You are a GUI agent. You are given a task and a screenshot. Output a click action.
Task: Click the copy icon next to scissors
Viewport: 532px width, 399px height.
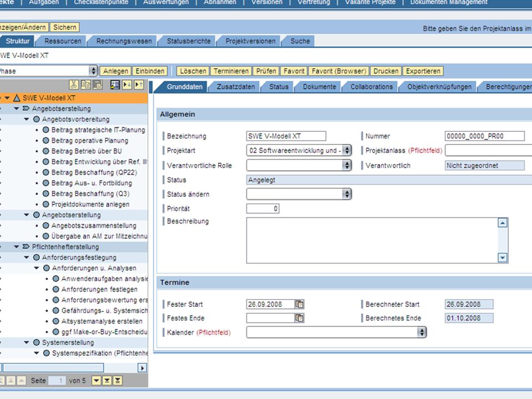point(85,84)
